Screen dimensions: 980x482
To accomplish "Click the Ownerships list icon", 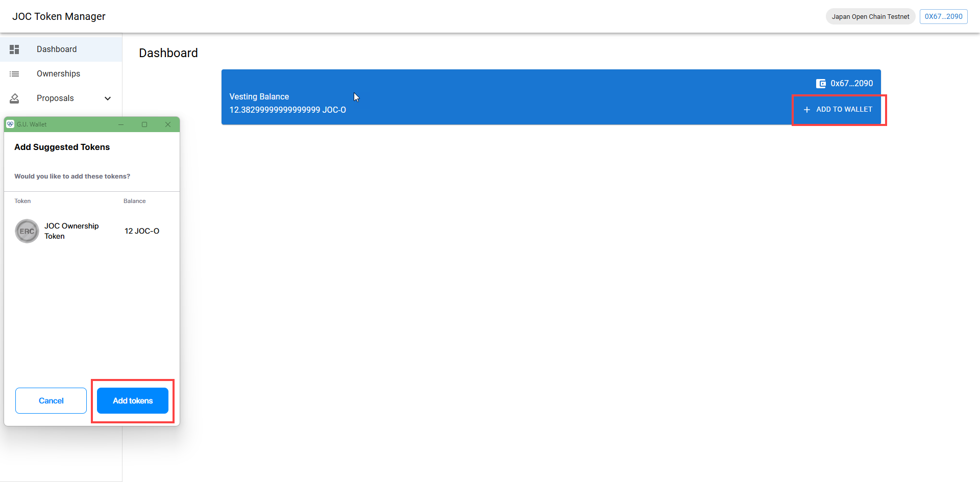I will tap(14, 74).
